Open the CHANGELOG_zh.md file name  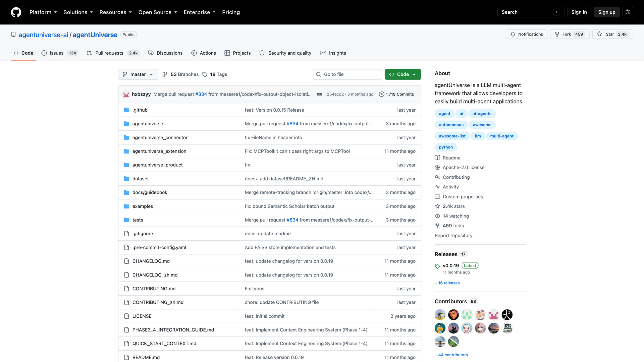click(x=155, y=275)
